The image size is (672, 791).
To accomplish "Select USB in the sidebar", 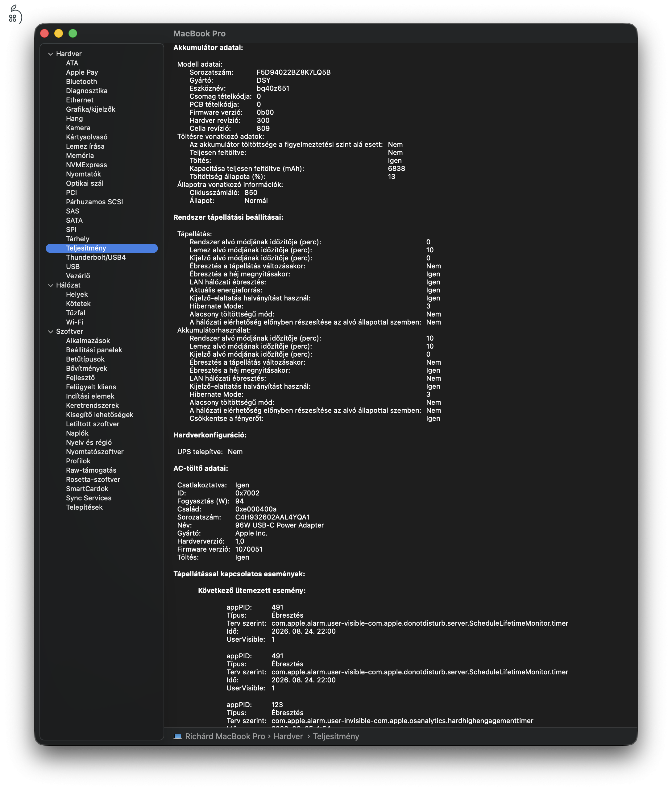I will point(73,267).
